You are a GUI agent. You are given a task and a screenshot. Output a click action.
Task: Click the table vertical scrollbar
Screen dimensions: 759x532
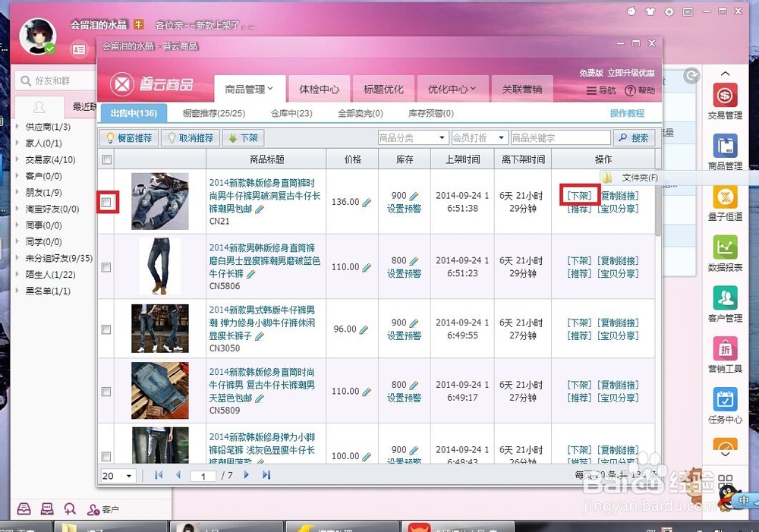click(658, 203)
